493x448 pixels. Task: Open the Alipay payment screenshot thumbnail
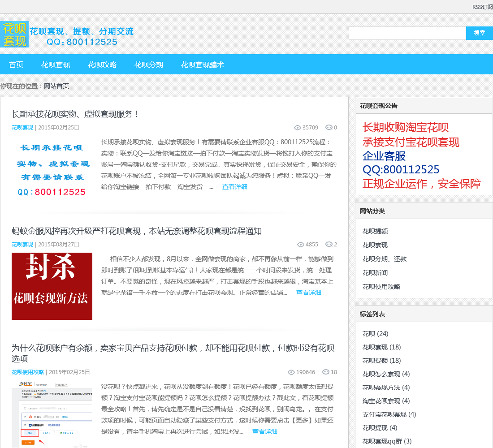tap(52, 414)
